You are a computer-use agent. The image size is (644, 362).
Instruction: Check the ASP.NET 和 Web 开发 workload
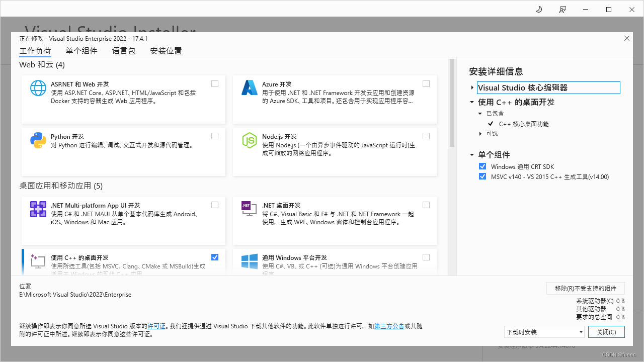coord(215,84)
